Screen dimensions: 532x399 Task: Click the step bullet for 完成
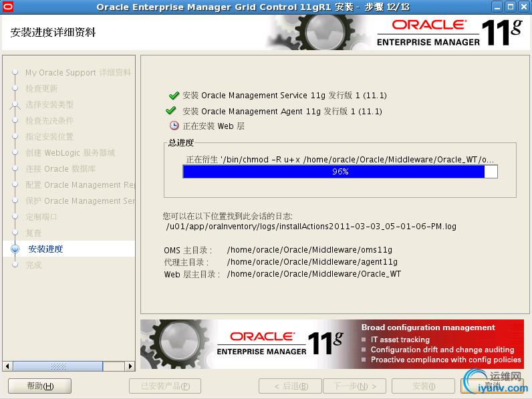pos(15,265)
